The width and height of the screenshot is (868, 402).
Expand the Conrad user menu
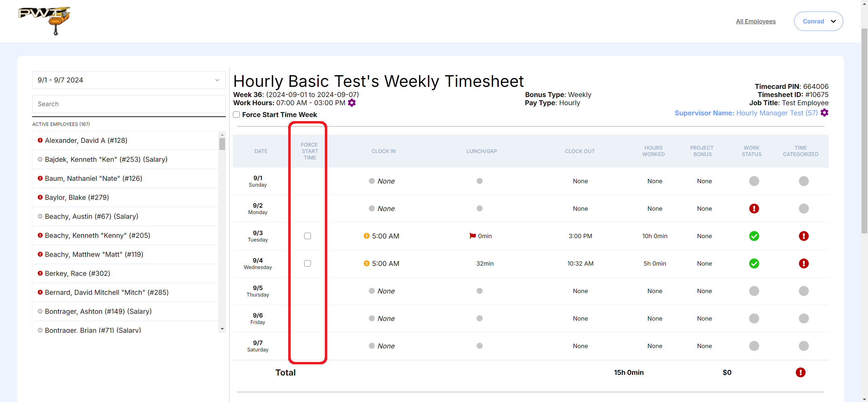[x=818, y=21]
